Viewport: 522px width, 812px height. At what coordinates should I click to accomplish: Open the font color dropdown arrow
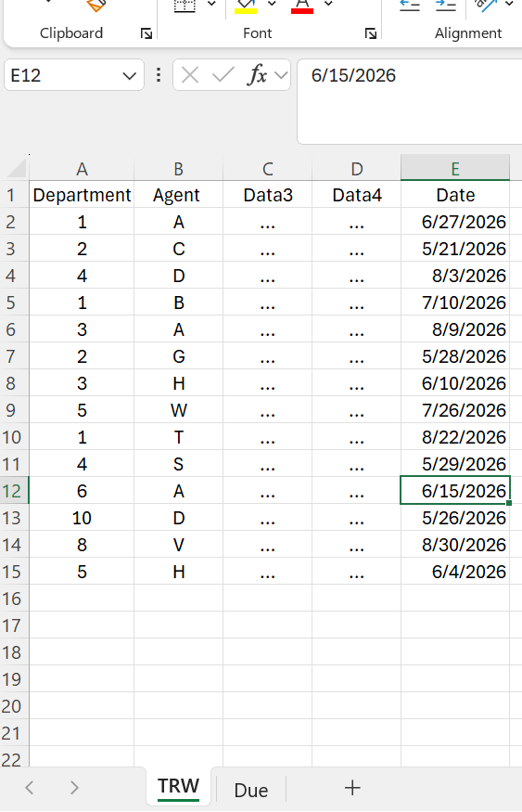coord(328,4)
